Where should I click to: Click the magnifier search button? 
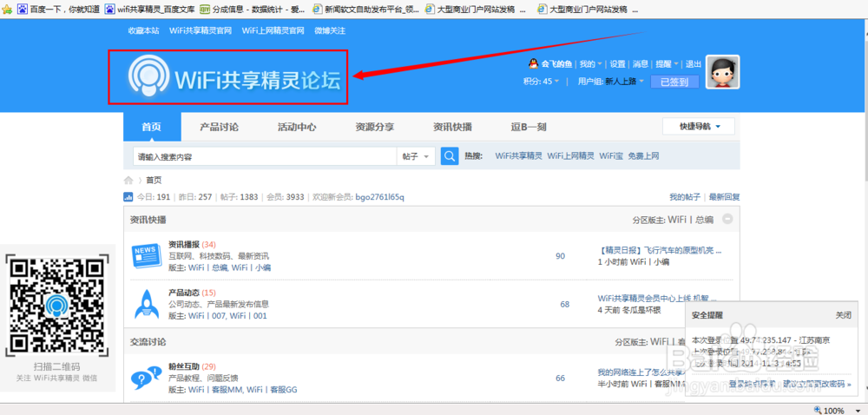(450, 156)
